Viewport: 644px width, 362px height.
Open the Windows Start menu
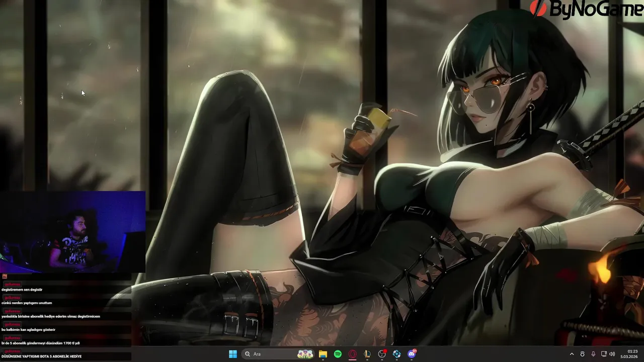pos(233,354)
